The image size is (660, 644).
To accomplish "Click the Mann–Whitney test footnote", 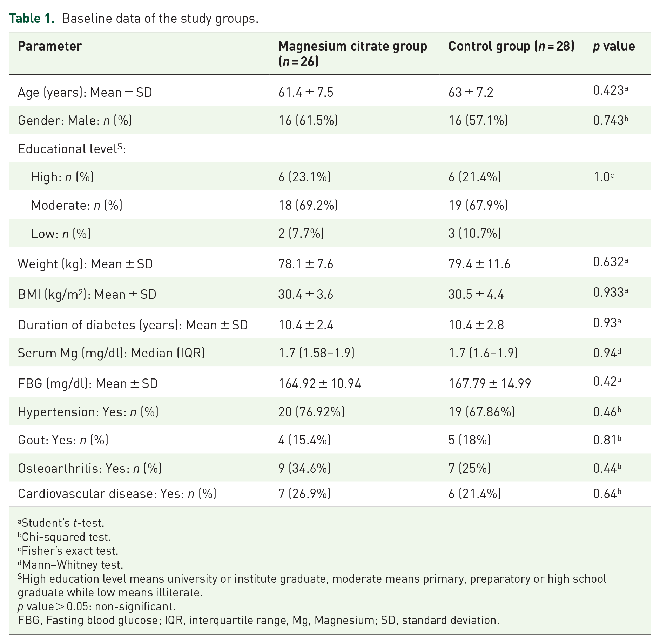I will click(x=70, y=565).
